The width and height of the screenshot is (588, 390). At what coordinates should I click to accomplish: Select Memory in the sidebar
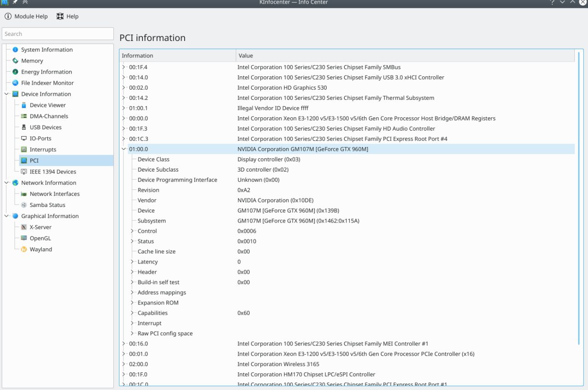click(x=32, y=61)
